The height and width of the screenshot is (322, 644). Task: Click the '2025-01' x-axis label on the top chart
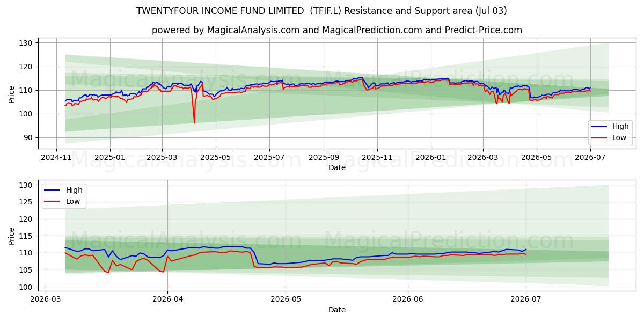[x=110, y=158]
